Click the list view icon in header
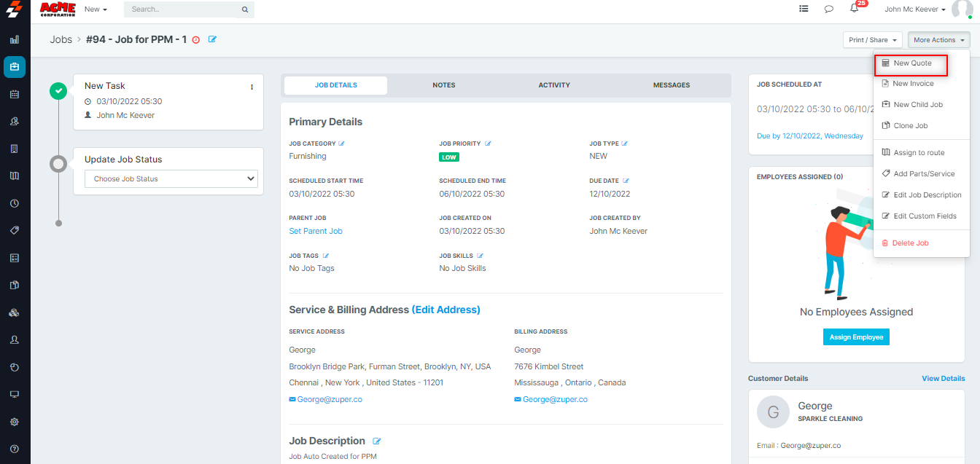This screenshot has width=980, height=464. 804,9
